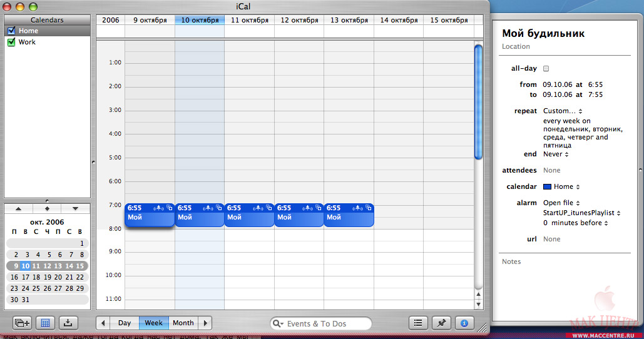Select Home in the Calendars list
644x339 pixels.
pyautogui.click(x=47, y=31)
